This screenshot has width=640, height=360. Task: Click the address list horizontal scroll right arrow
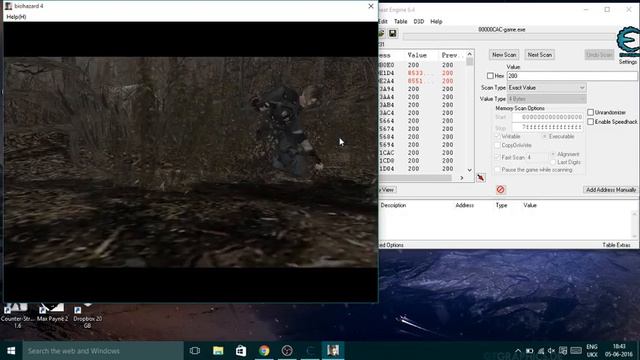click(462, 178)
